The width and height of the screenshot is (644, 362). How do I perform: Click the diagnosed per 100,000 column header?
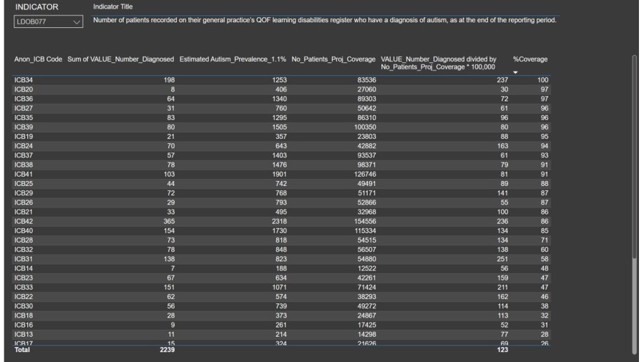(x=439, y=62)
